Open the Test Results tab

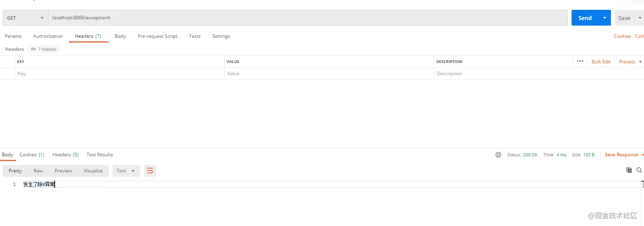click(x=100, y=155)
